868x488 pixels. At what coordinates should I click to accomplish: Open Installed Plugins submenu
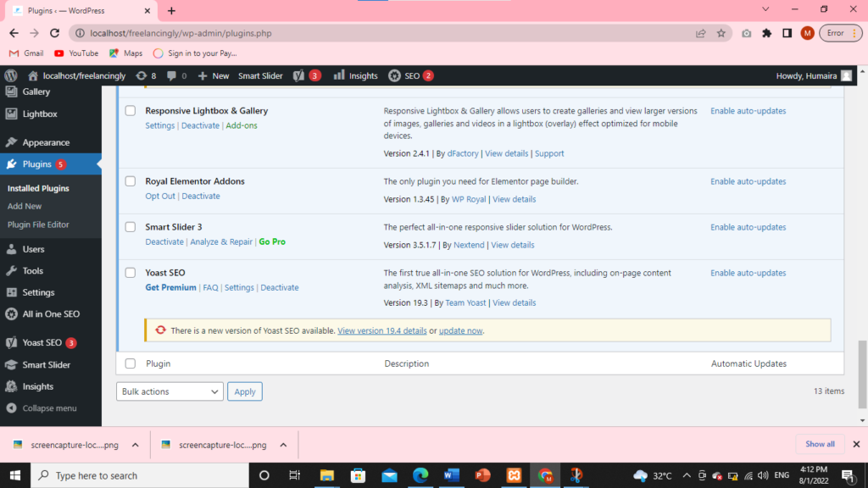pyautogui.click(x=38, y=188)
